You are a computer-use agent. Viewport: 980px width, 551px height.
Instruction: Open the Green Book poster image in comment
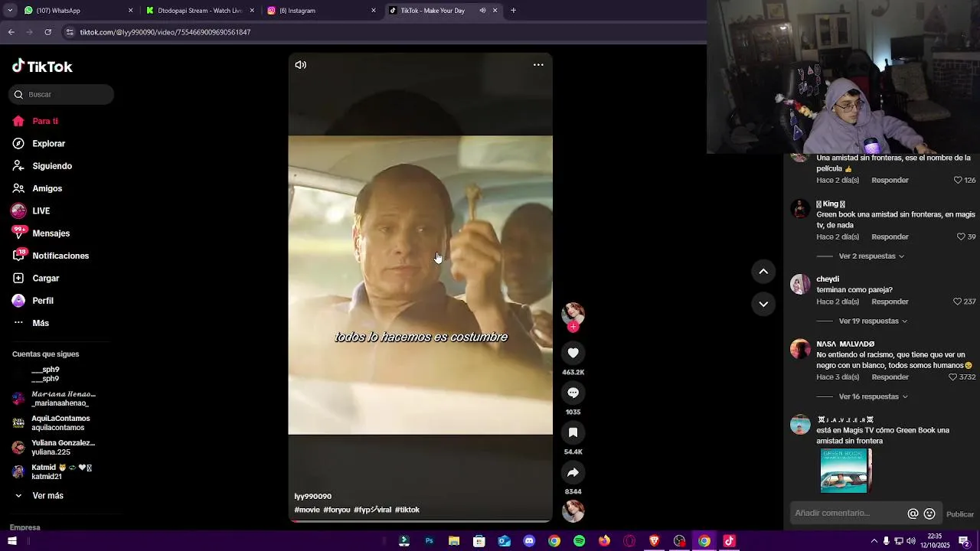point(846,471)
